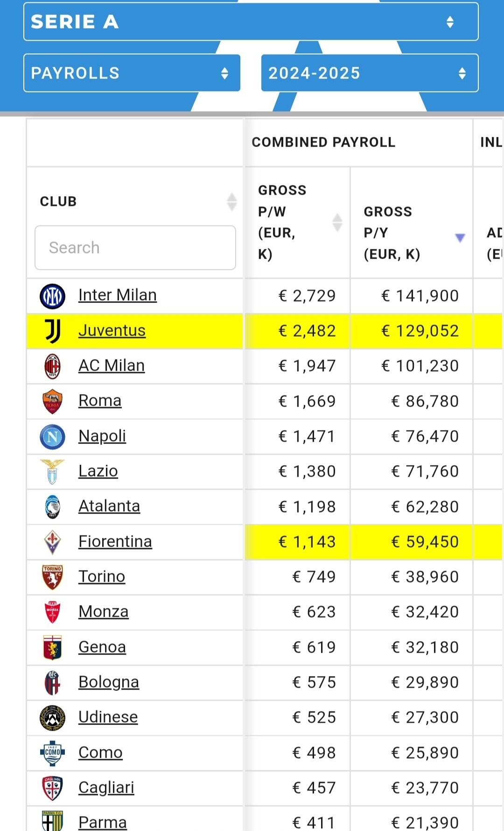The width and height of the screenshot is (504, 831).
Task: Open the 2024-2025 season dropdown
Action: click(x=369, y=73)
